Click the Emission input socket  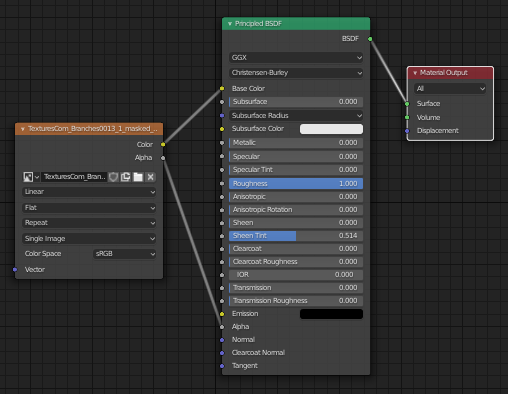[x=222, y=314]
